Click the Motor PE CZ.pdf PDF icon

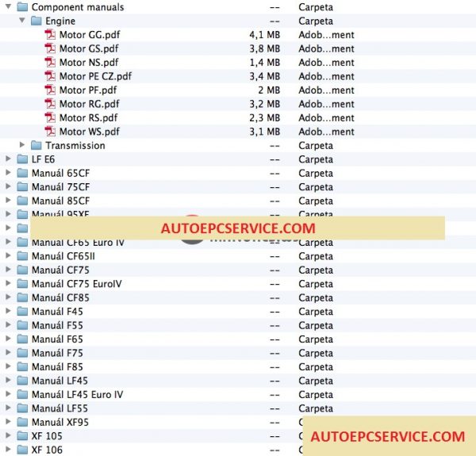click(x=50, y=76)
